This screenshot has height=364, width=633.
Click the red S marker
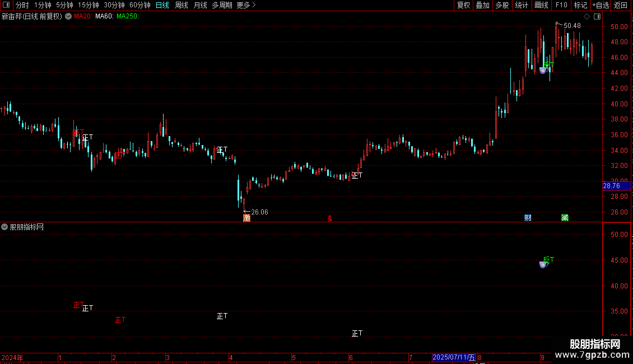tap(330, 218)
